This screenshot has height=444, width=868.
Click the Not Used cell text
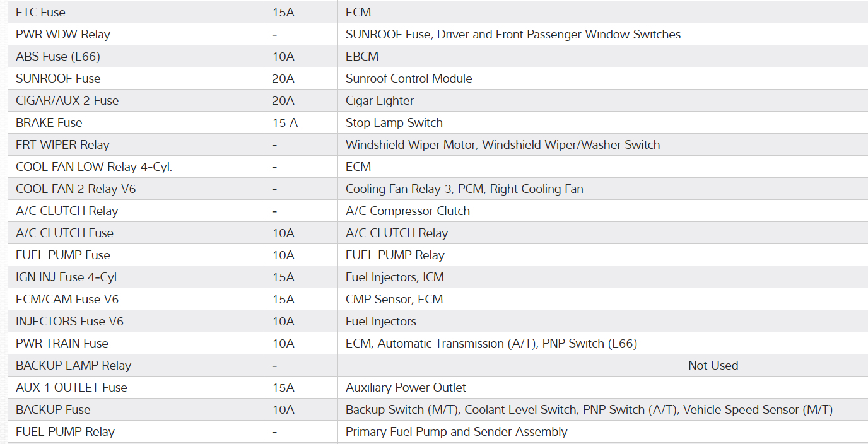tap(713, 365)
